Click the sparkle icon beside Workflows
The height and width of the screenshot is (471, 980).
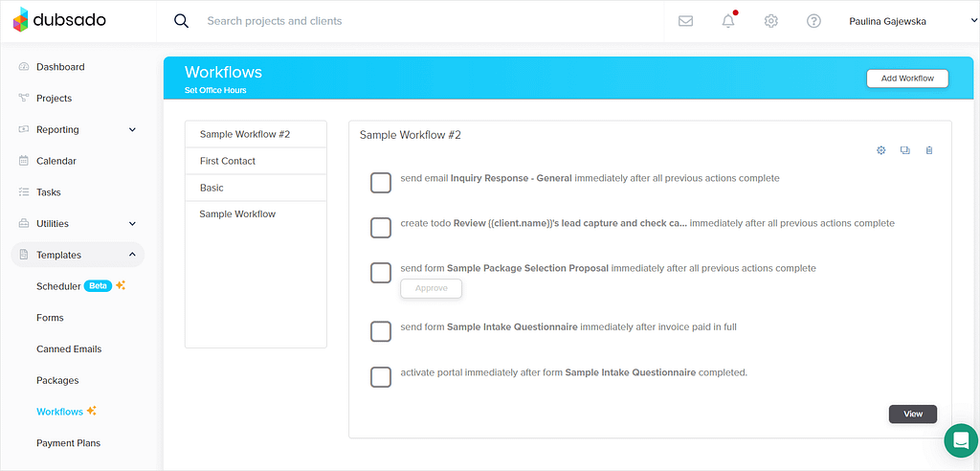click(91, 411)
